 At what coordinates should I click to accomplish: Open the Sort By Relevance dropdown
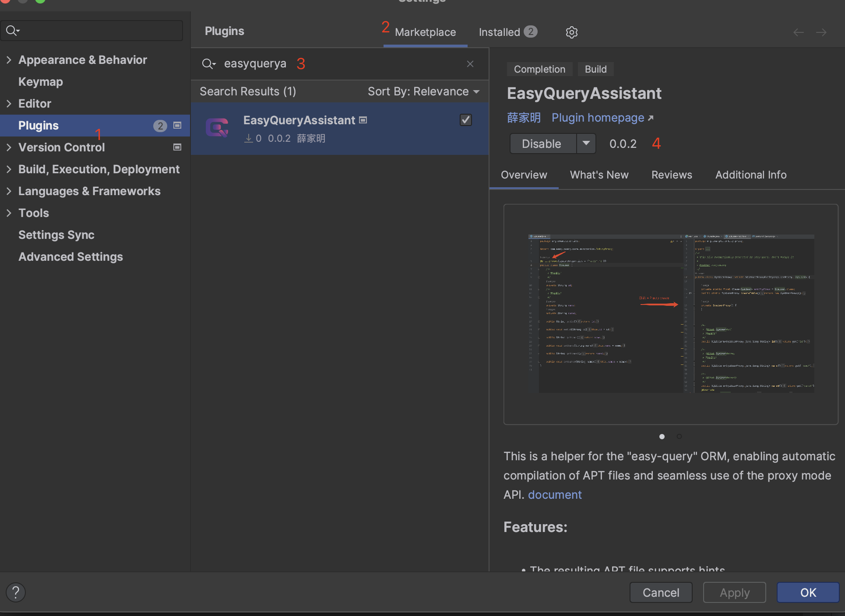pyautogui.click(x=423, y=91)
